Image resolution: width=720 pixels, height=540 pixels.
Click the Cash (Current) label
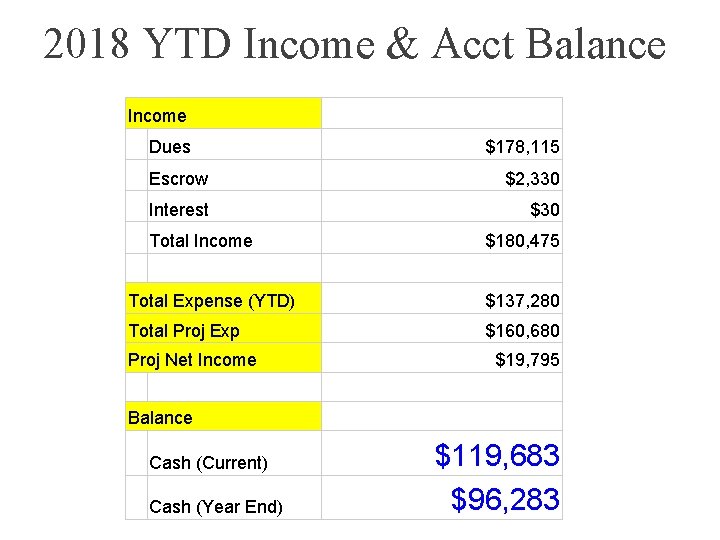pyautogui.click(x=208, y=463)
